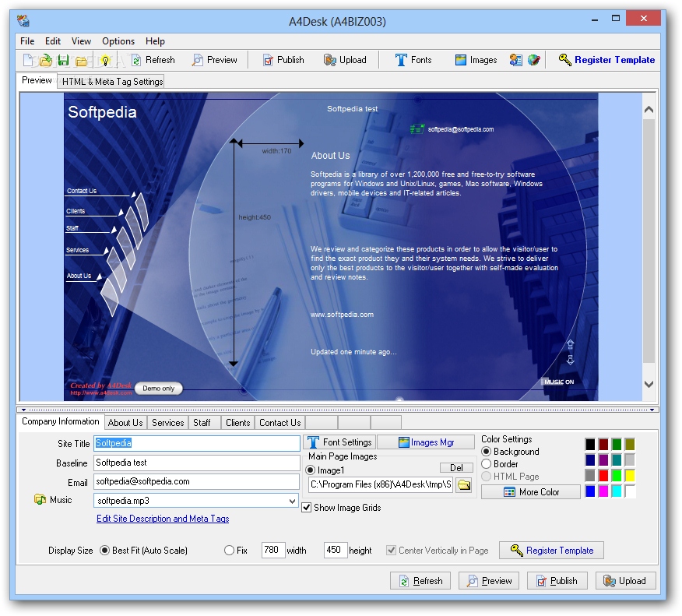Click the down arrow icon in the website preview
Image resolution: width=682 pixels, height=616 pixels.
tap(570, 360)
